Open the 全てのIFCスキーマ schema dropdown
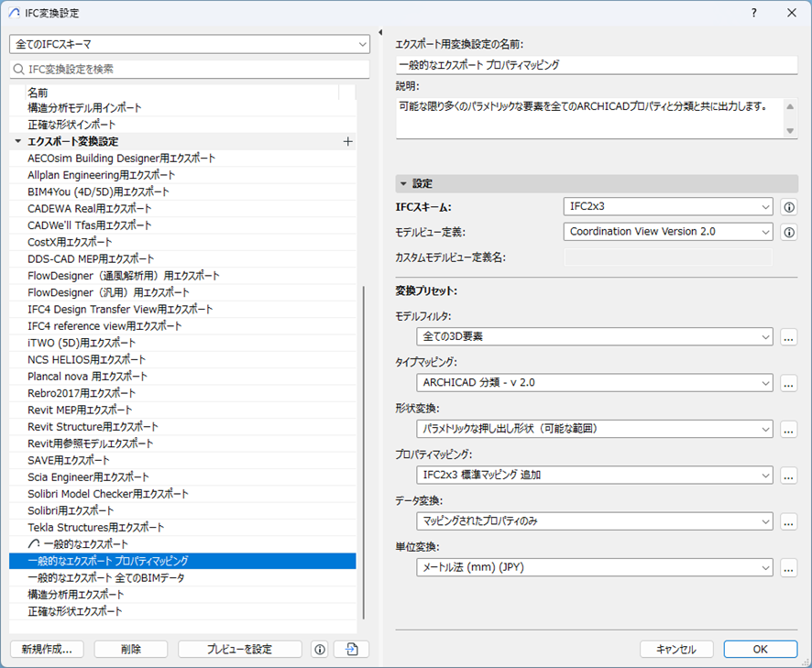Screen dimensions: 812x668 click(x=190, y=45)
